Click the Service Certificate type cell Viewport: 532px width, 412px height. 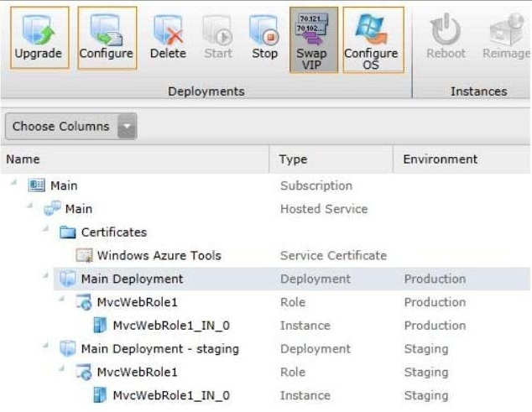click(x=333, y=255)
